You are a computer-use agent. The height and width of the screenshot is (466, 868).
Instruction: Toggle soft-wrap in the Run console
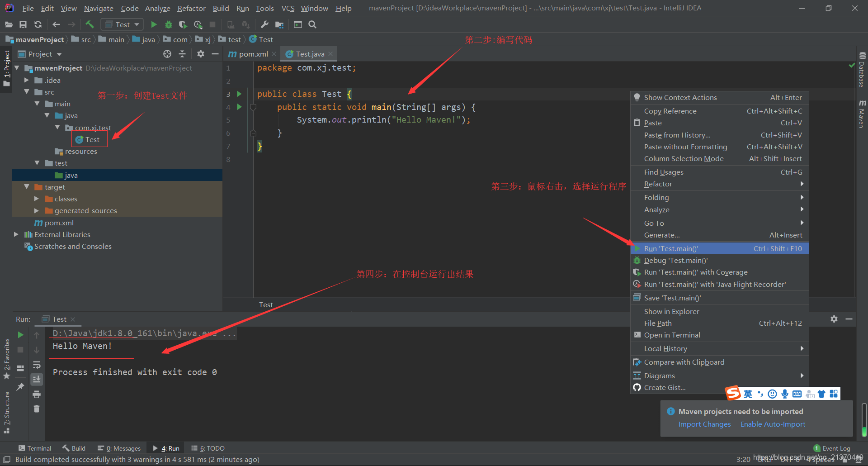[37, 365]
